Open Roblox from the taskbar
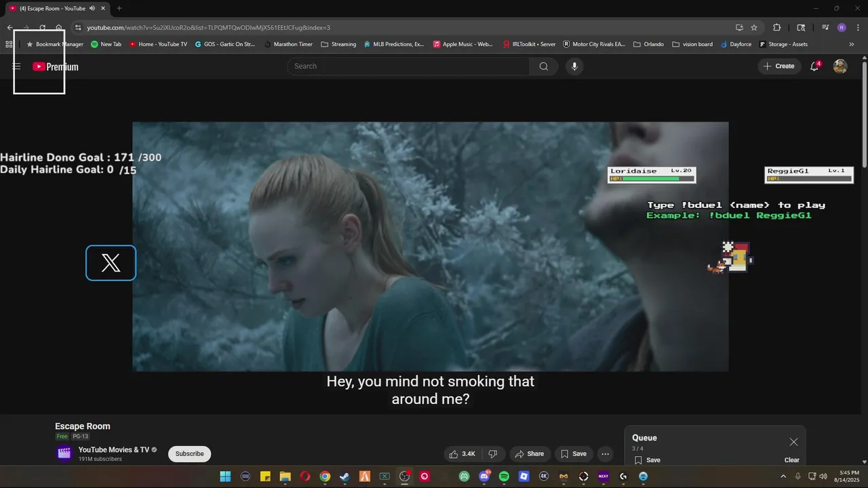This screenshot has height=488, width=868. (524, 476)
